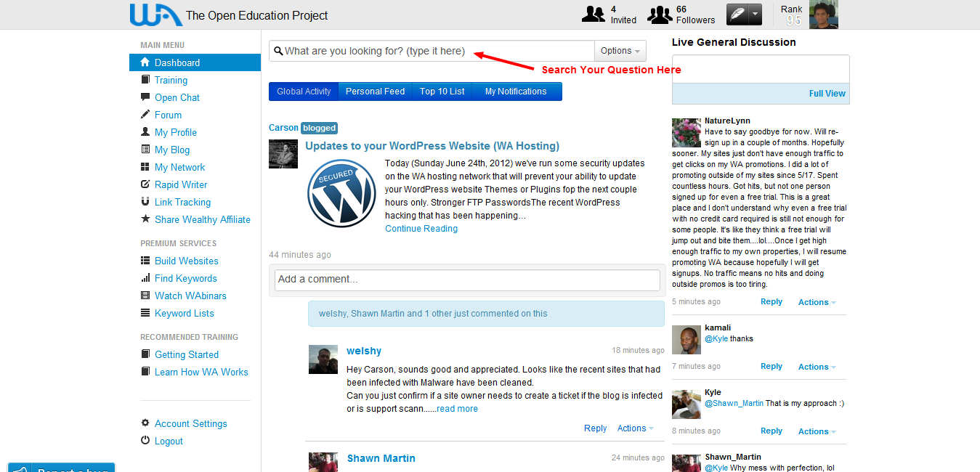Click the Watch WAbinars film icon
This screenshot has width=980, height=472.
[145, 296]
